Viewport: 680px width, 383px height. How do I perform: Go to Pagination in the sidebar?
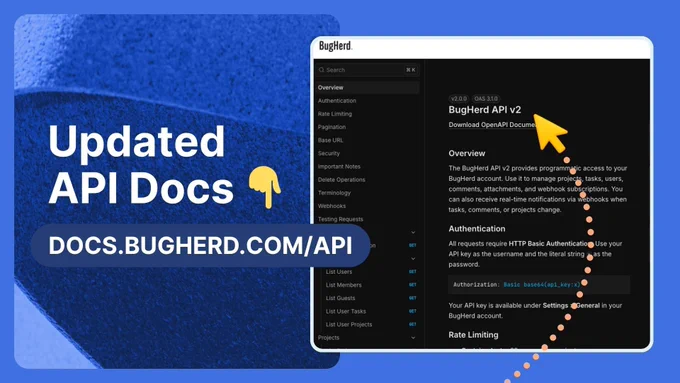click(332, 127)
